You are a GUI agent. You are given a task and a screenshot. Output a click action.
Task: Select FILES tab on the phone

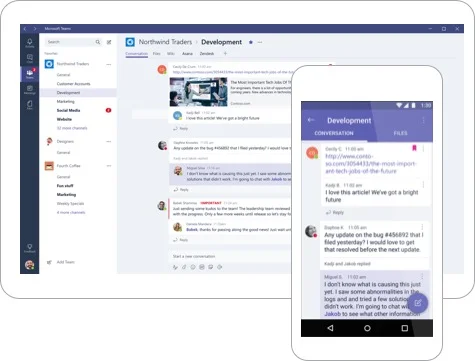(x=400, y=133)
